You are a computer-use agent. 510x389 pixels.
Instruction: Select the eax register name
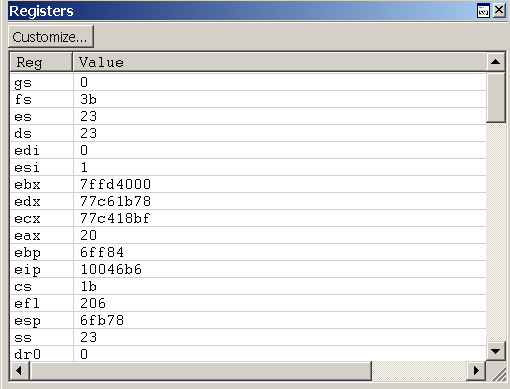pos(27,236)
